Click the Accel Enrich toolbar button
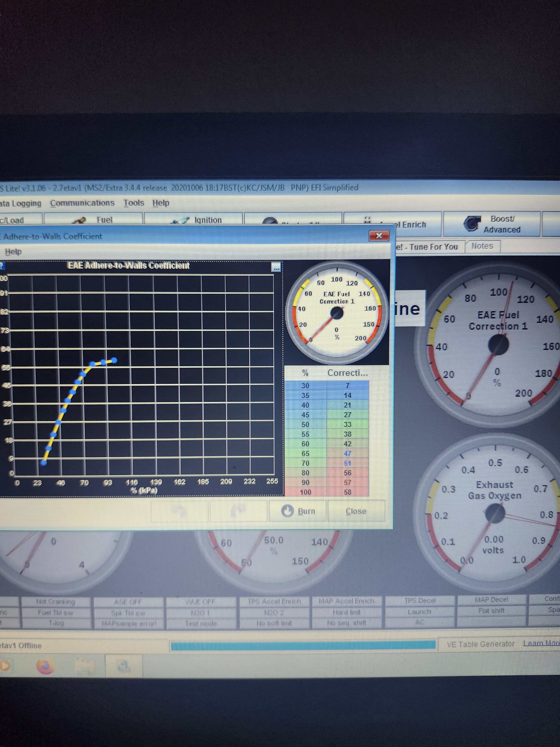The height and width of the screenshot is (747, 560). [392, 224]
